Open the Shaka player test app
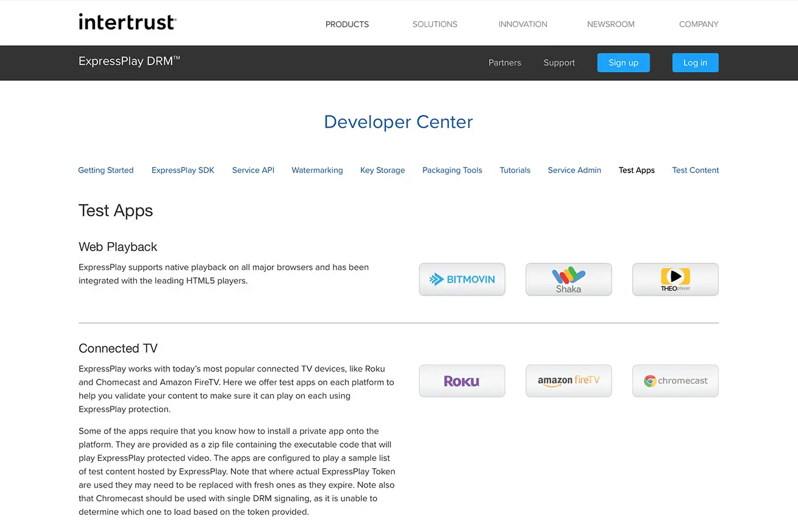This screenshot has width=798, height=532. pos(568,279)
